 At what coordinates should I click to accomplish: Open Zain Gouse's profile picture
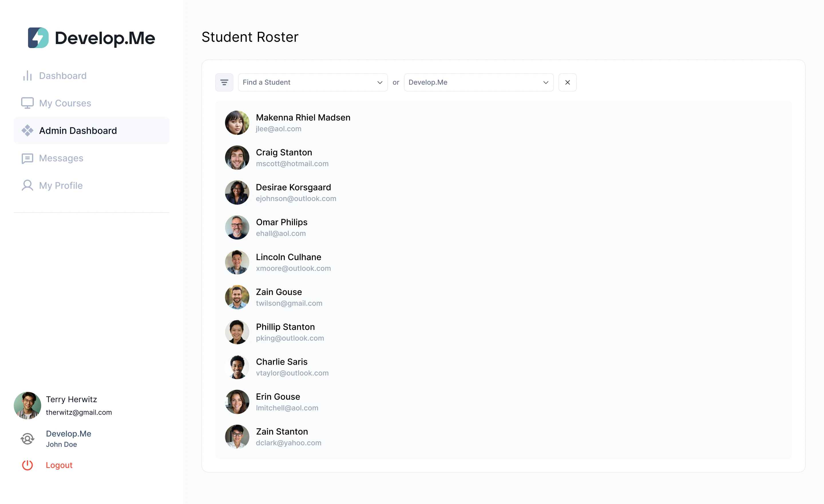237,297
